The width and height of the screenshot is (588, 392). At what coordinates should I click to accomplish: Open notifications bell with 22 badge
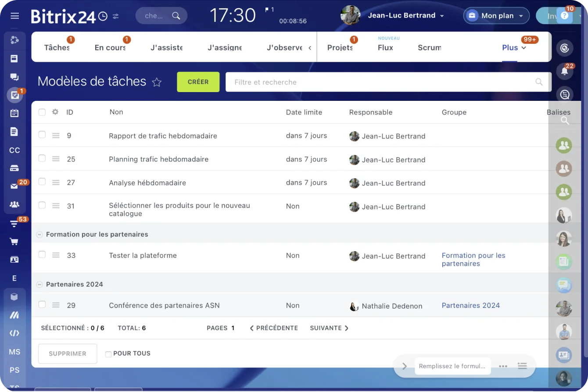(564, 71)
